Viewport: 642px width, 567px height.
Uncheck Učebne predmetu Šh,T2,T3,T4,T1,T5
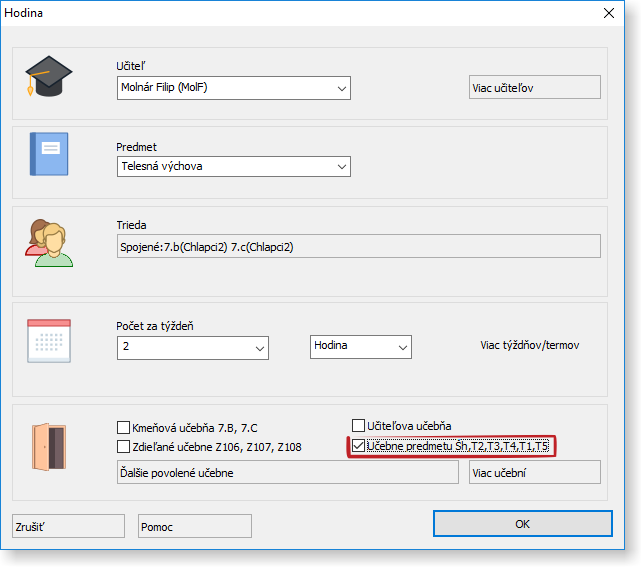tap(359, 446)
